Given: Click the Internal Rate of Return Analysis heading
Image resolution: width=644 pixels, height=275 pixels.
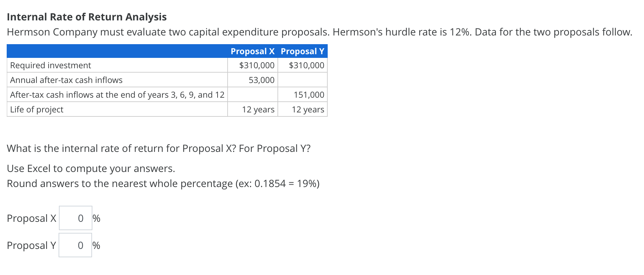Looking at the screenshot, I should point(87,16).
